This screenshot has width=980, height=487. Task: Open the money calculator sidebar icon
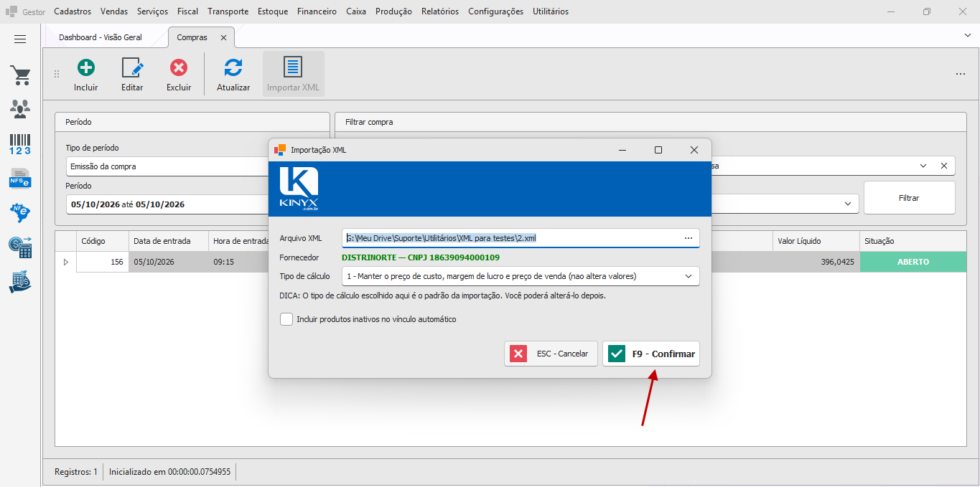(20, 247)
